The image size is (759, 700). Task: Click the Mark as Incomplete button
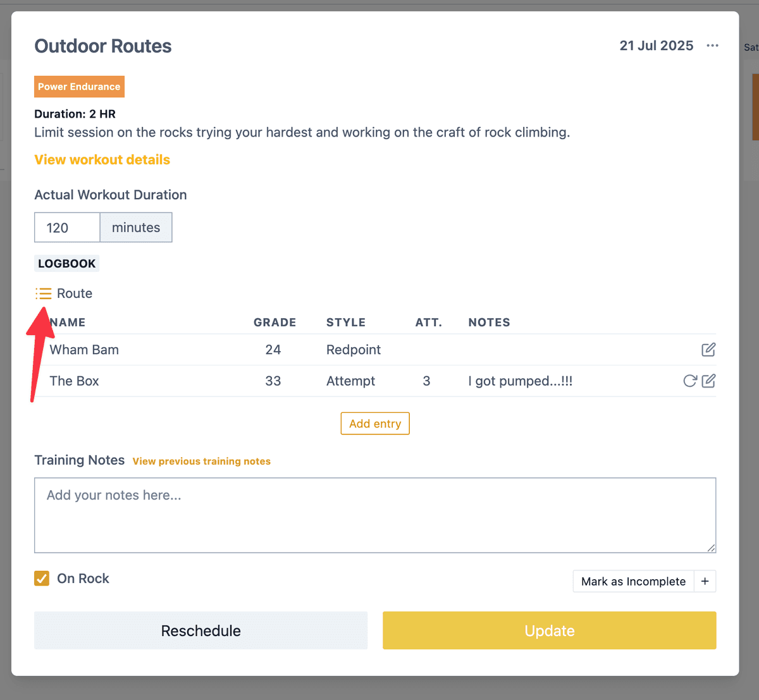(633, 581)
